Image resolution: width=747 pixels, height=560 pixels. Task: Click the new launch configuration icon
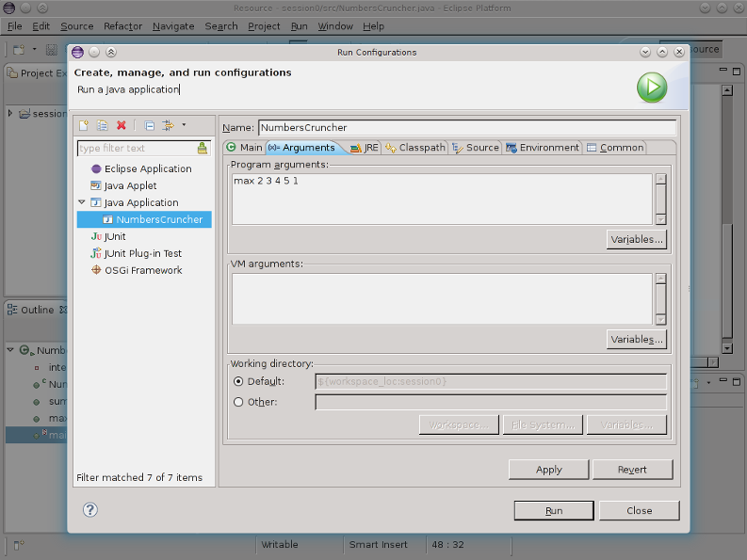point(84,125)
